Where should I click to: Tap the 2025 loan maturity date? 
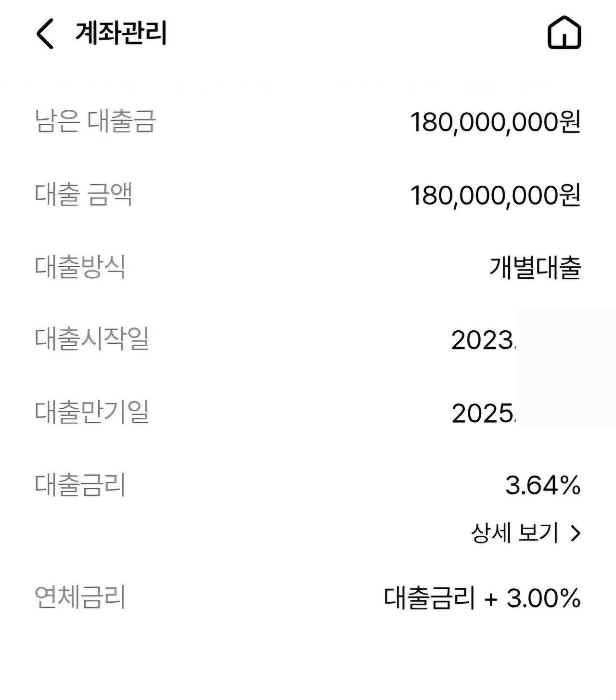coord(483,414)
